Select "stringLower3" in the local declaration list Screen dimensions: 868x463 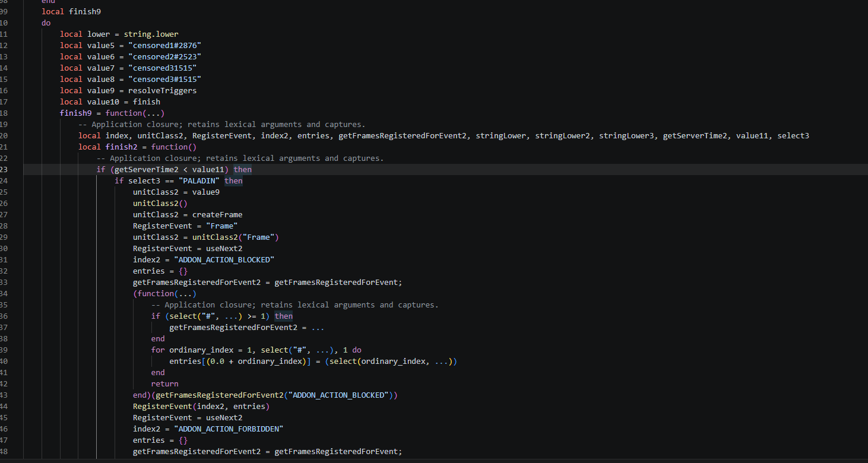[626, 135]
